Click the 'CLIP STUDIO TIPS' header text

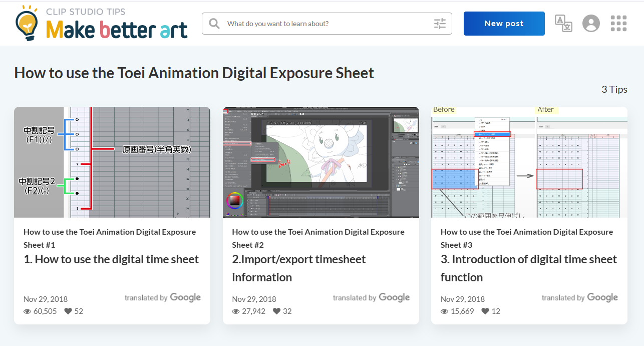click(86, 12)
